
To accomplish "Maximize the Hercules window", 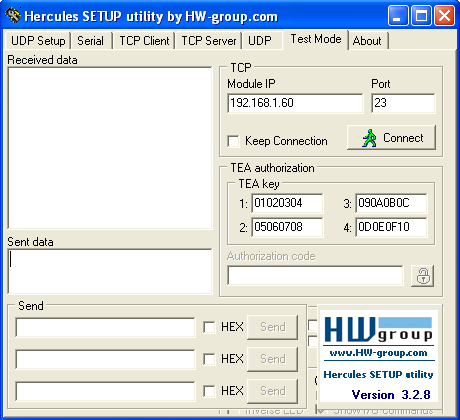I will click(x=421, y=15).
